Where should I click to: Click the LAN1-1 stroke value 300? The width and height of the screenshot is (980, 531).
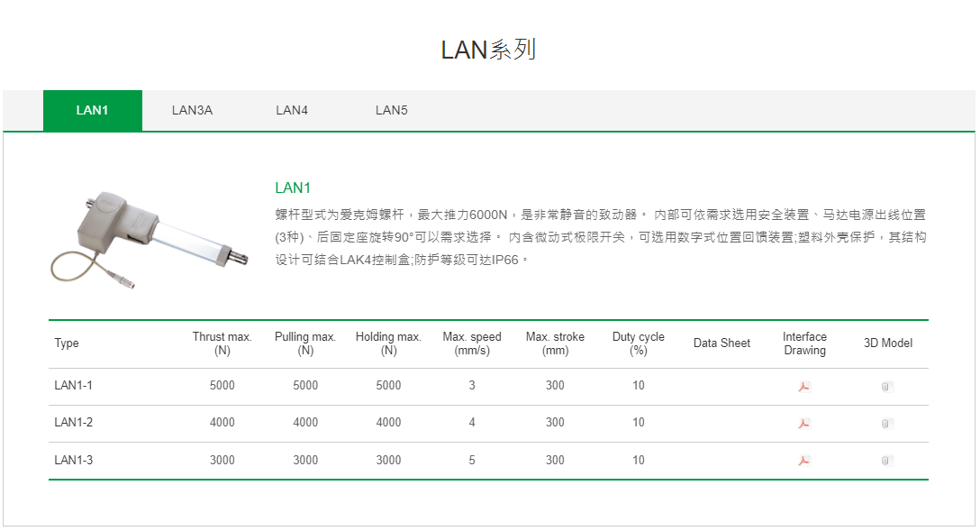pyautogui.click(x=555, y=385)
